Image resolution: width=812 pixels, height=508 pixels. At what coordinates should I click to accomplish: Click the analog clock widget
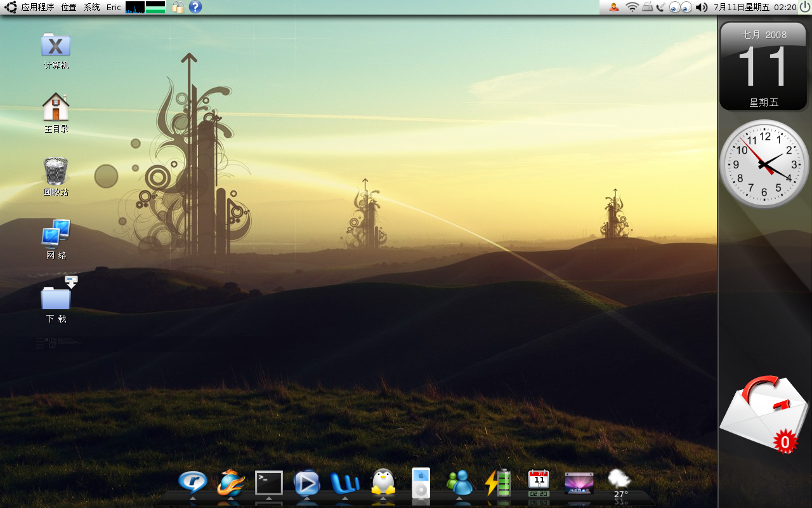764,164
